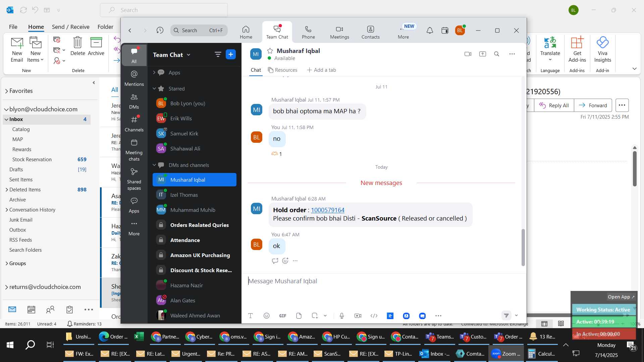Open Orders Realated Quries channel
Screen dimensions: 644x362
click(195, 225)
